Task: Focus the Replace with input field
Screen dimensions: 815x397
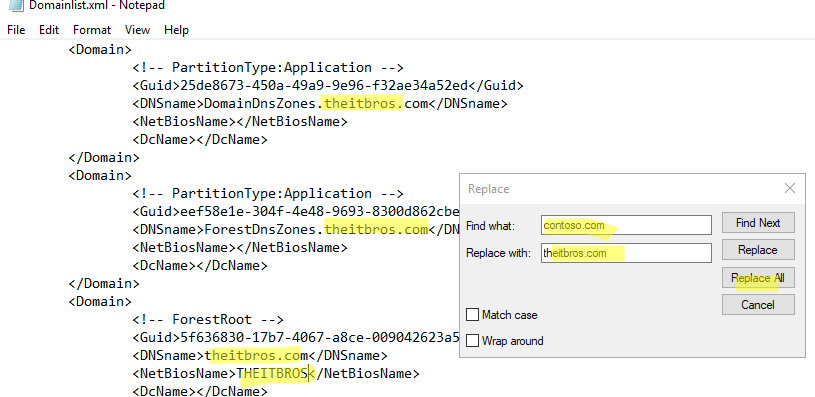Action: 626,253
